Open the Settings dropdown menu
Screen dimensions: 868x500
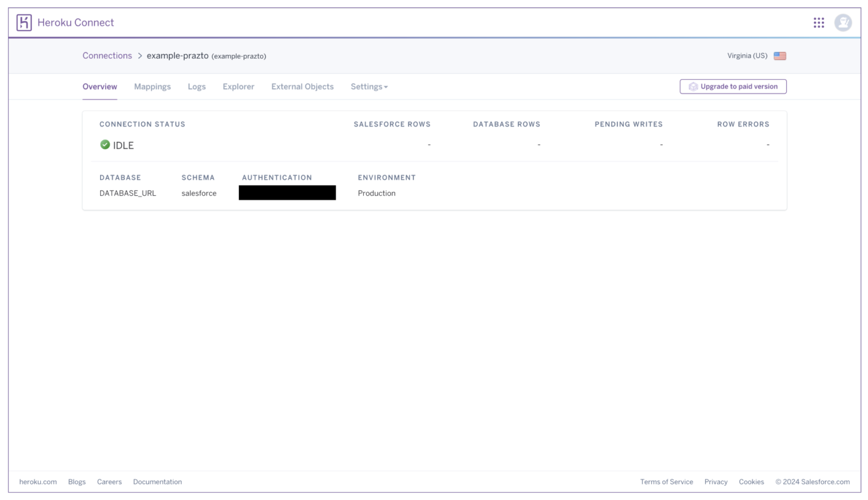tap(368, 86)
